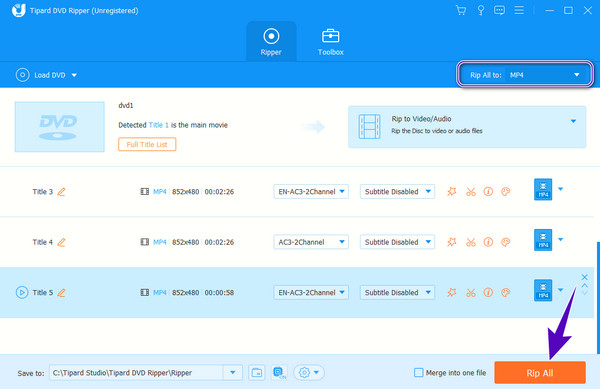Expand the Save to path dropdown arrow

[x=233, y=373]
